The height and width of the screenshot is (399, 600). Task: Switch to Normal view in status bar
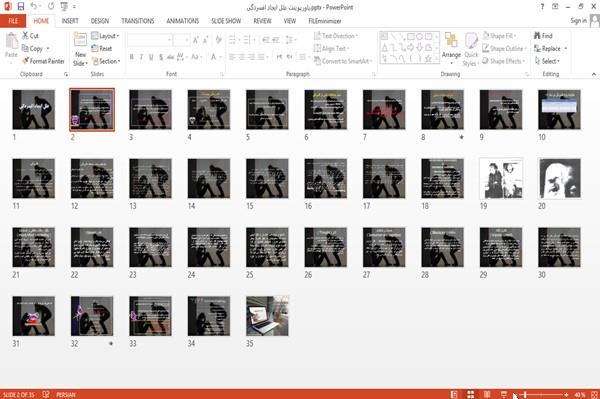454,394
